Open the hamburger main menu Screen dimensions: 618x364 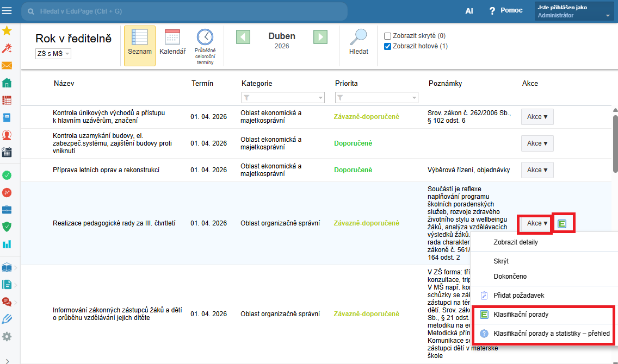pyautogui.click(x=7, y=11)
